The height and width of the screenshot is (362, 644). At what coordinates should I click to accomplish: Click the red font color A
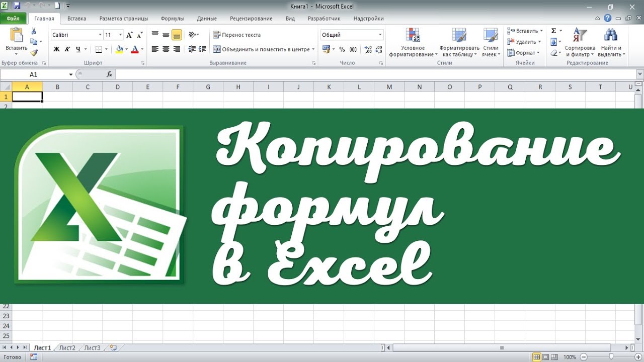135,49
